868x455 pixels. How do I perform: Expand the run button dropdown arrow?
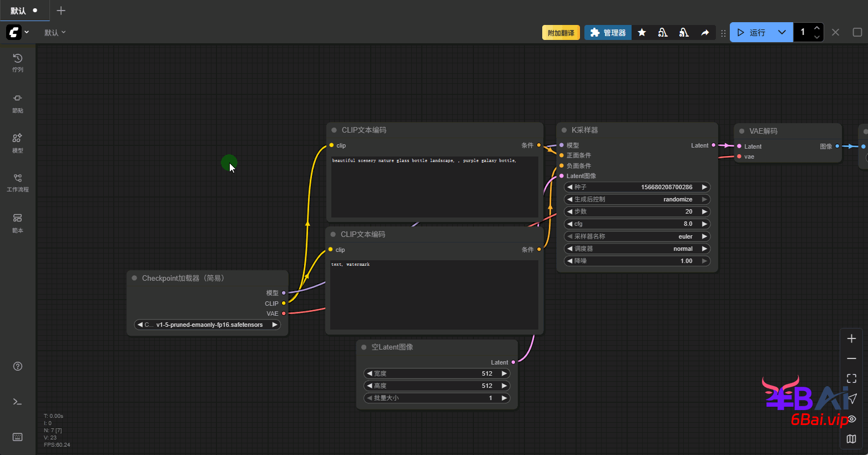781,33
